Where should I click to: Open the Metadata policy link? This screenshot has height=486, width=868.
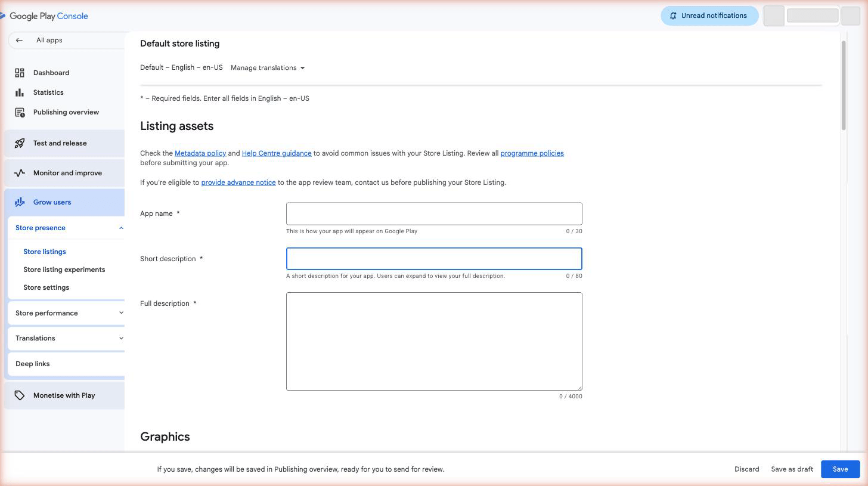[x=200, y=153]
